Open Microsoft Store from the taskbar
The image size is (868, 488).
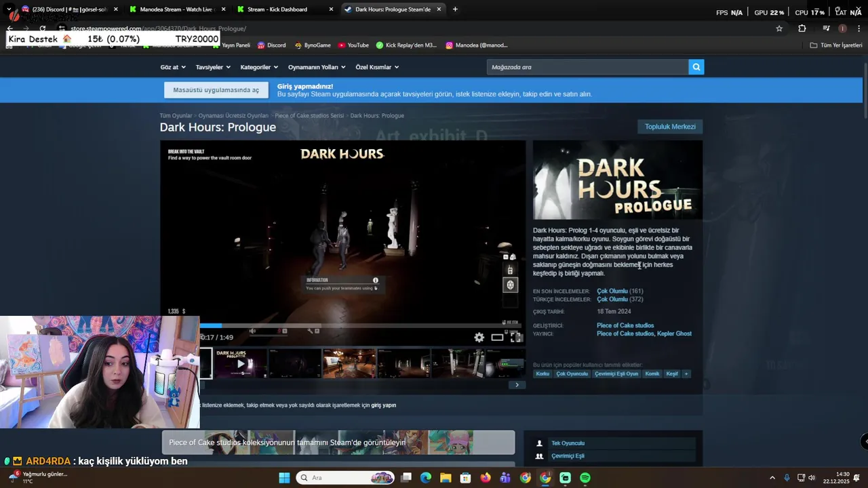466,478
